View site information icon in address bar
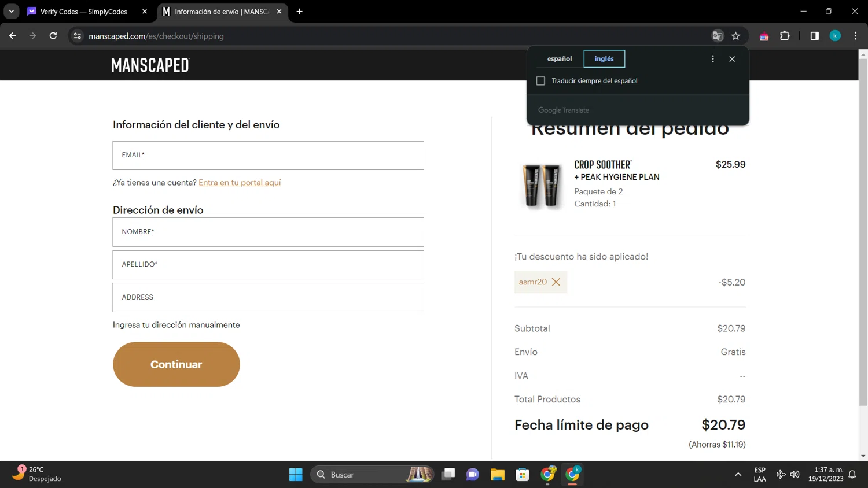This screenshot has width=868, height=488. click(x=78, y=36)
